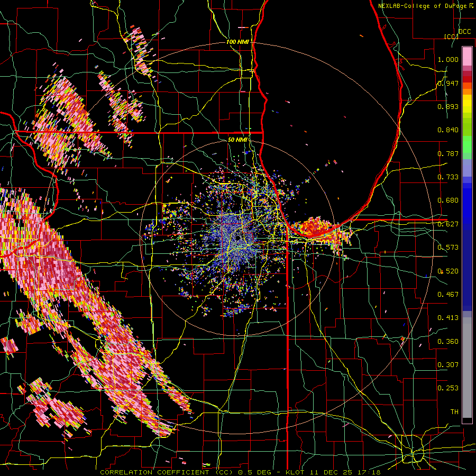Click the TH threshold label
The height and width of the screenshot is (476, 476).
click(454, 412)
